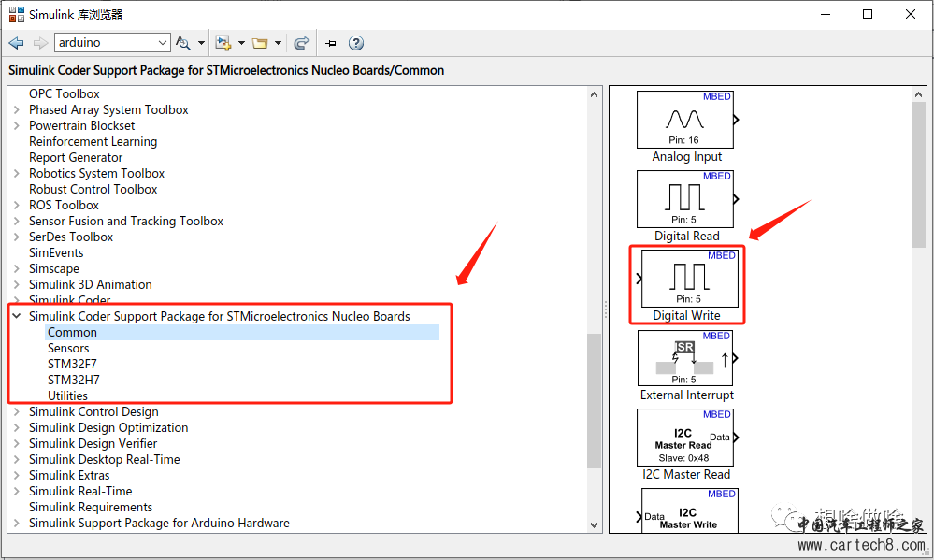Select Robust Control Toolbox in the tree

pos(93,190)
